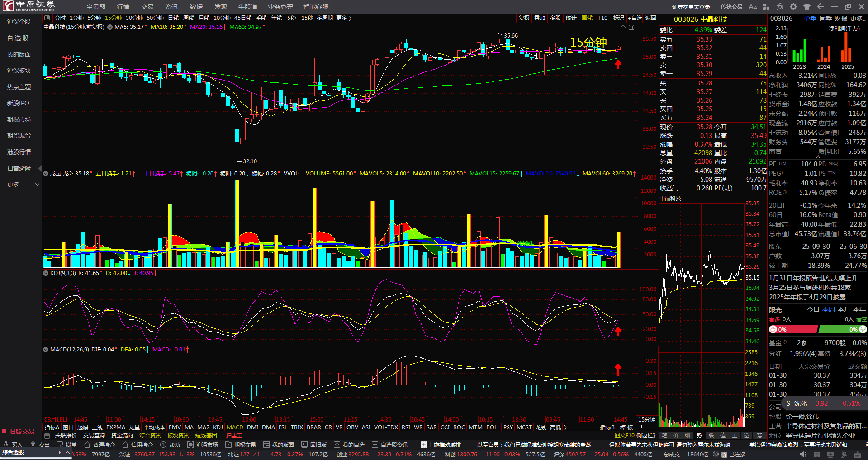Open 多周期 multi-period option
The image size is (868, 460).
324,18
